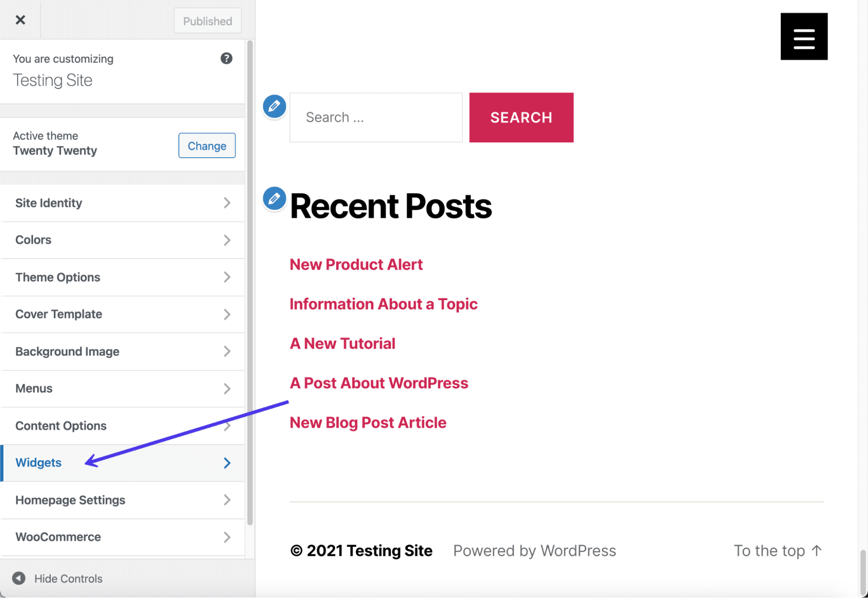The height and width of the screenshot is (598, 868).
Task: Select the Homepage Settings menu item
Action: coord(122,499)
